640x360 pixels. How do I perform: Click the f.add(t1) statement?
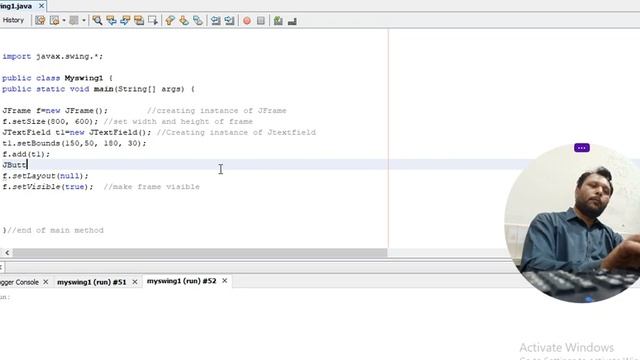tap(26, 154)
